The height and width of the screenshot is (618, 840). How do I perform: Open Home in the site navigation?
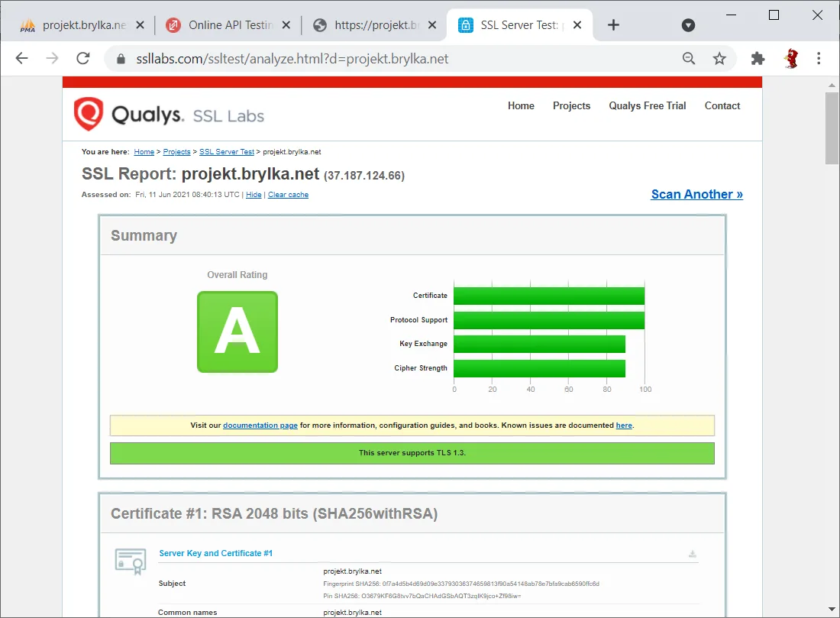pyautogui.click(x=521, y=105)
